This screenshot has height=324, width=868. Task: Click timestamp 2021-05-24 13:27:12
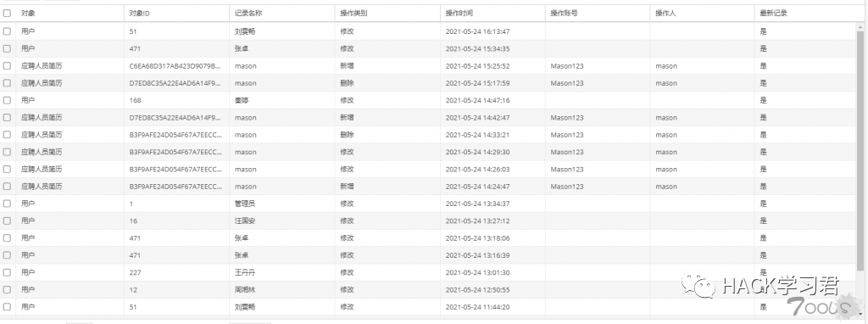[x=478, y=221]
